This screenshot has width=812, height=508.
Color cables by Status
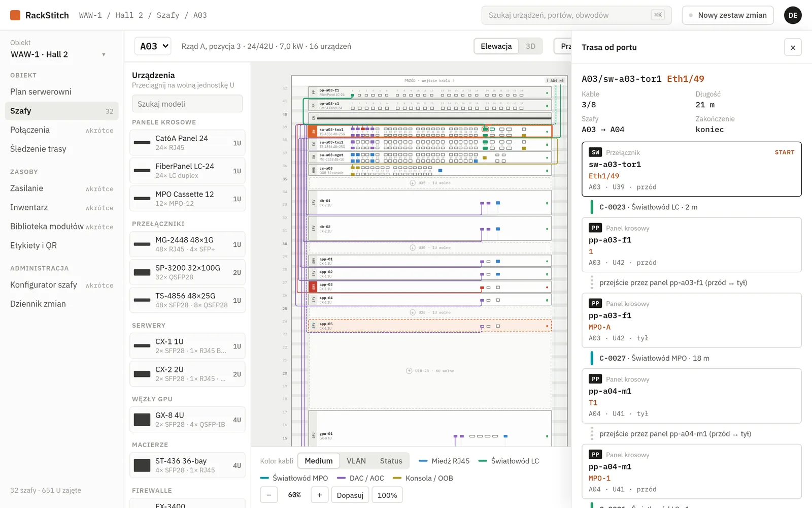coord(391,461)
